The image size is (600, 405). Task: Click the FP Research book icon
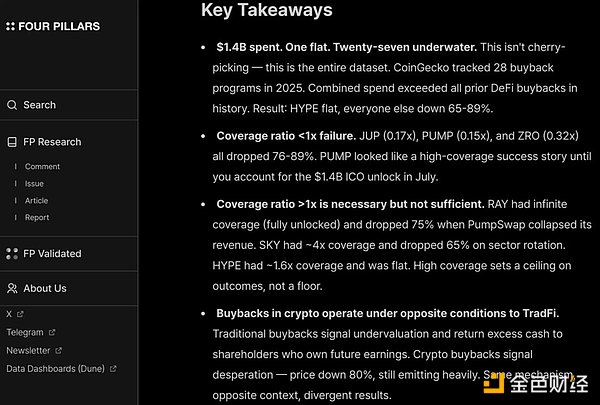coord(12,142)
